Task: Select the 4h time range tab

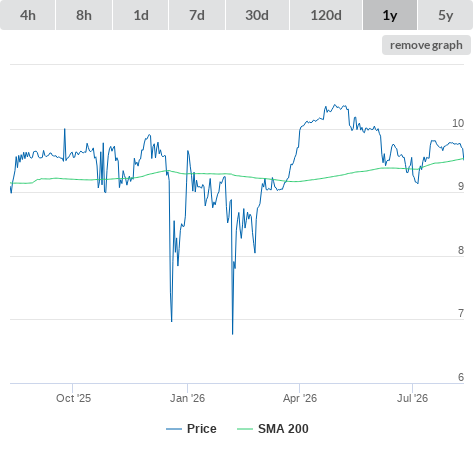Action: click(x=27, y=15)
